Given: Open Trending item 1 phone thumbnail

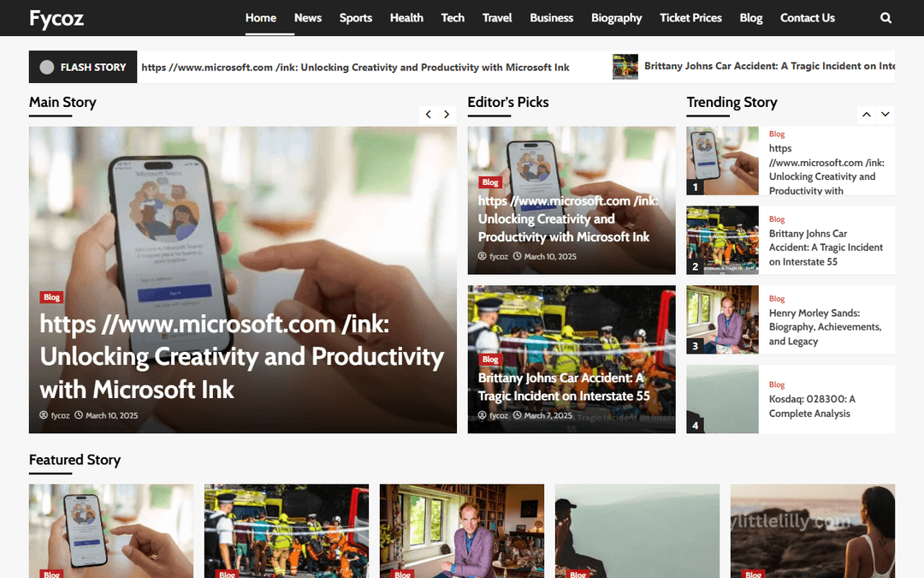Looking at the screenshot, I should (x=722, y=160).
